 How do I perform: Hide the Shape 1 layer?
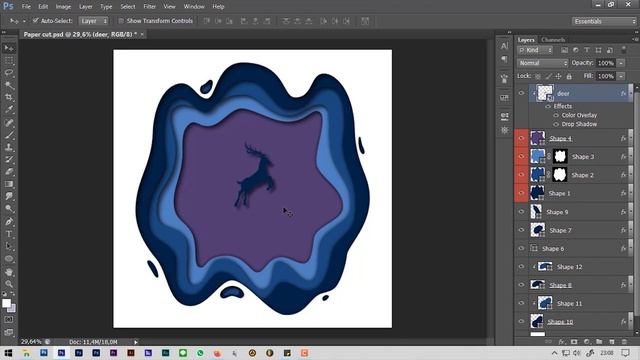click(521, 193)
